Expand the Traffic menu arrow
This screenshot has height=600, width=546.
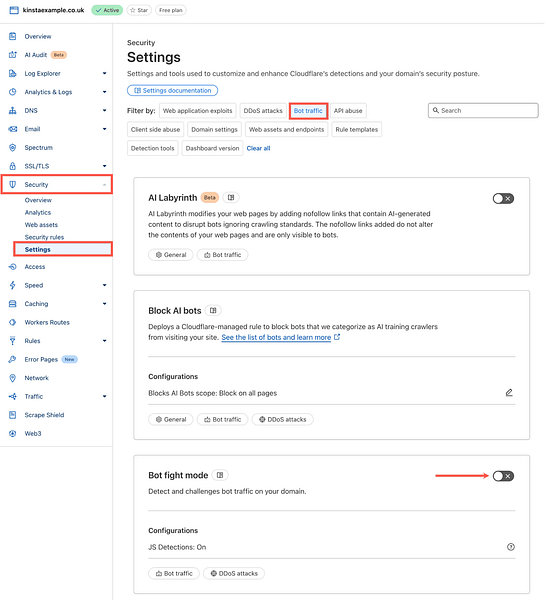(x=104, y=396)
